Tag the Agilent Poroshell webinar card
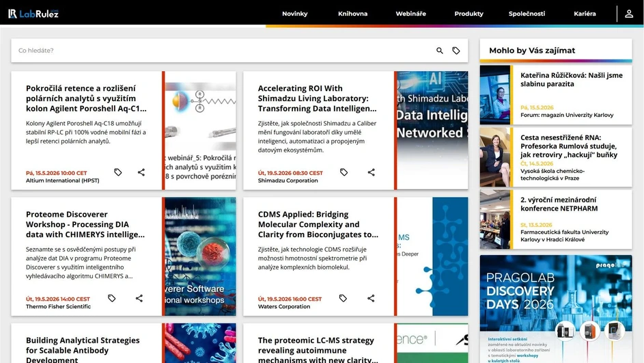 click(x=118, y=172)
